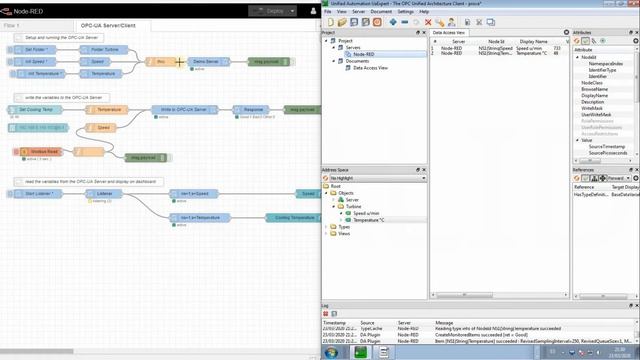
Task: Click the Save As icon in UaExpert toolbar
Action: [x=366, y=22]
